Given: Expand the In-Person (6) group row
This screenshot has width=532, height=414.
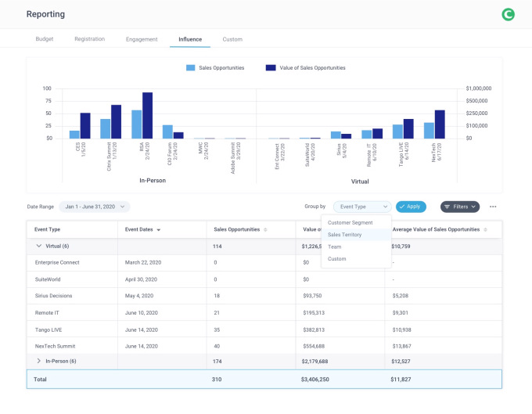Looking at the screenshot, I should click(39, 361).
